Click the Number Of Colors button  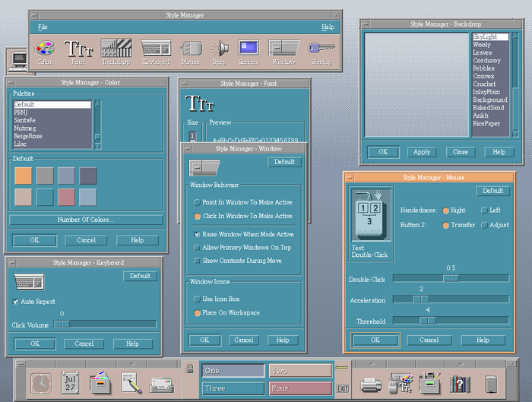point(85,220)
